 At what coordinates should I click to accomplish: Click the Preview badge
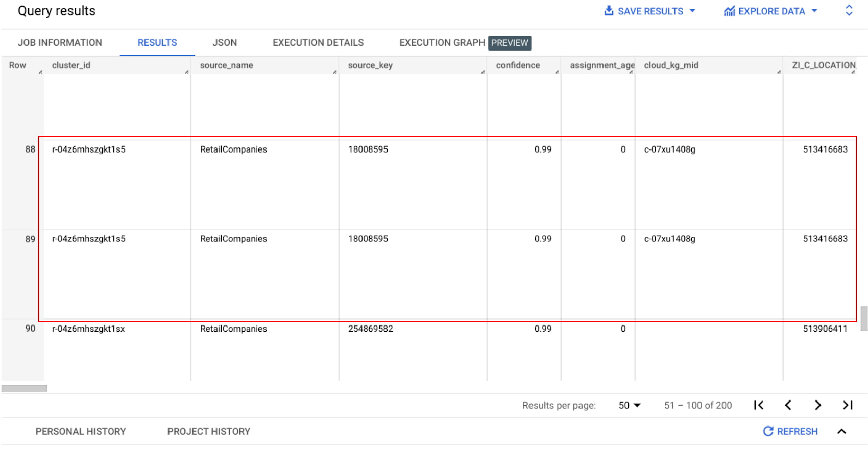(510, 43)
